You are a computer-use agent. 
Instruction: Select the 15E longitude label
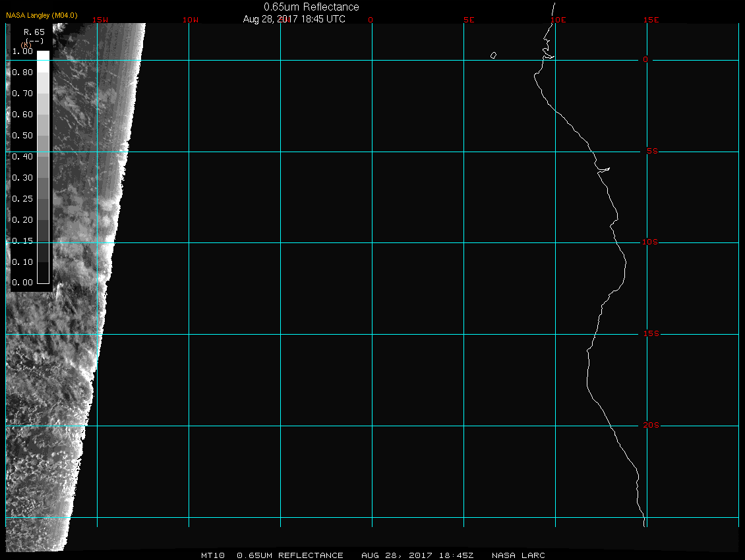(651, 20)
